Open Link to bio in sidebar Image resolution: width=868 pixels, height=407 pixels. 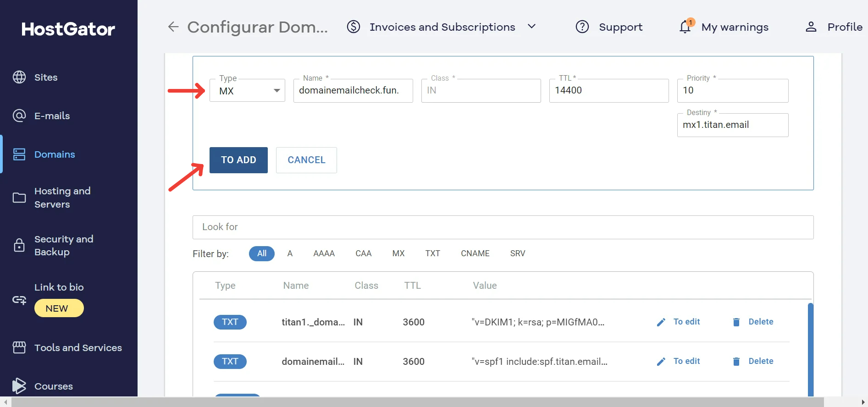(x=59, y=287)
